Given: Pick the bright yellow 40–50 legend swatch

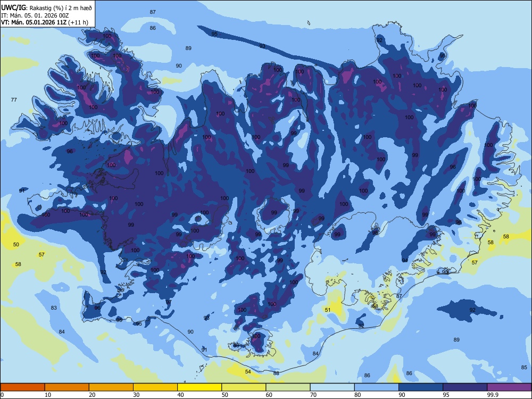Looking at the screenshot, I should pyautogui.click(x=199, y=387).
